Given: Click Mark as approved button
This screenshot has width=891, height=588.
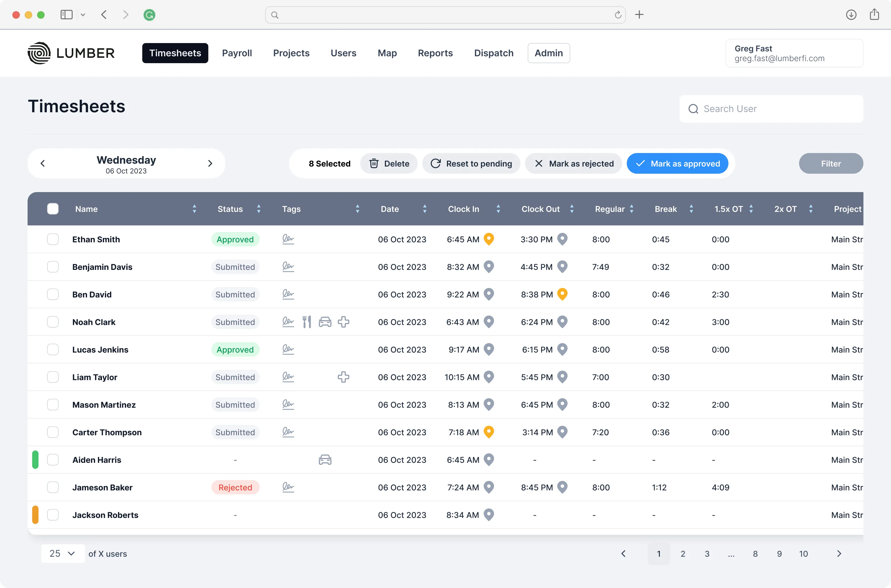Looking at the screenshot, I should coord(677,163).
